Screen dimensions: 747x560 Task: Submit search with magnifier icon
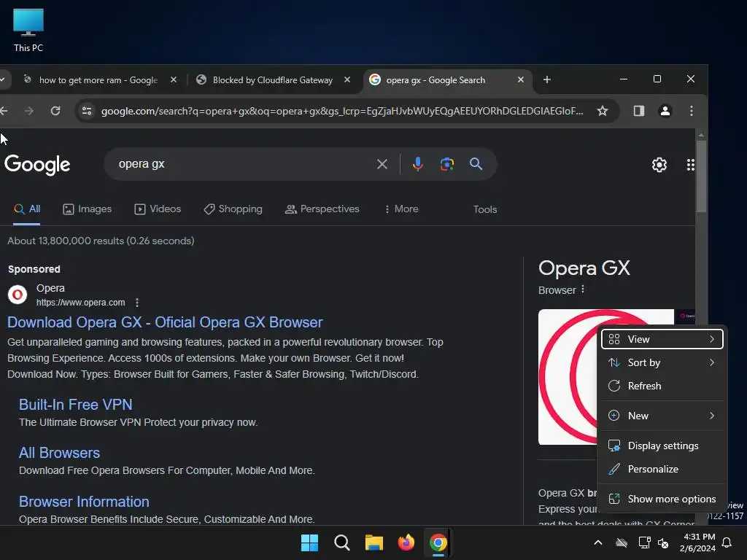[x=476, y=164]
